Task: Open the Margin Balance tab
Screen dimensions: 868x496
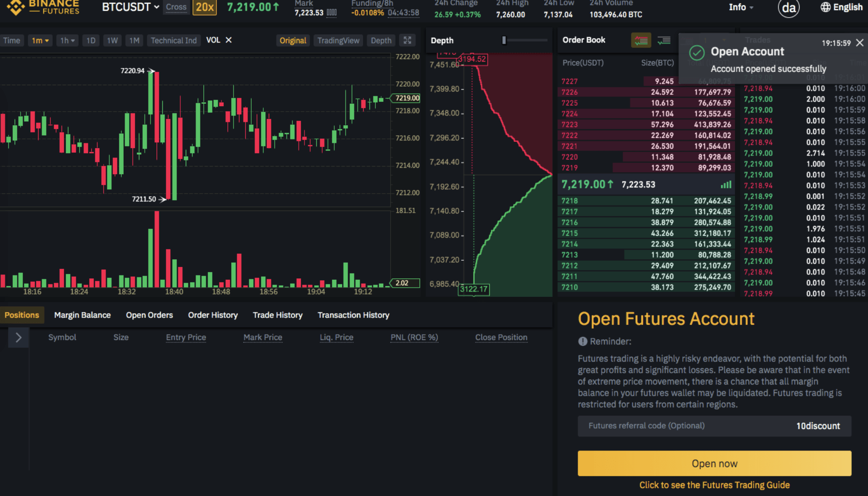Action: pos(82,315)
